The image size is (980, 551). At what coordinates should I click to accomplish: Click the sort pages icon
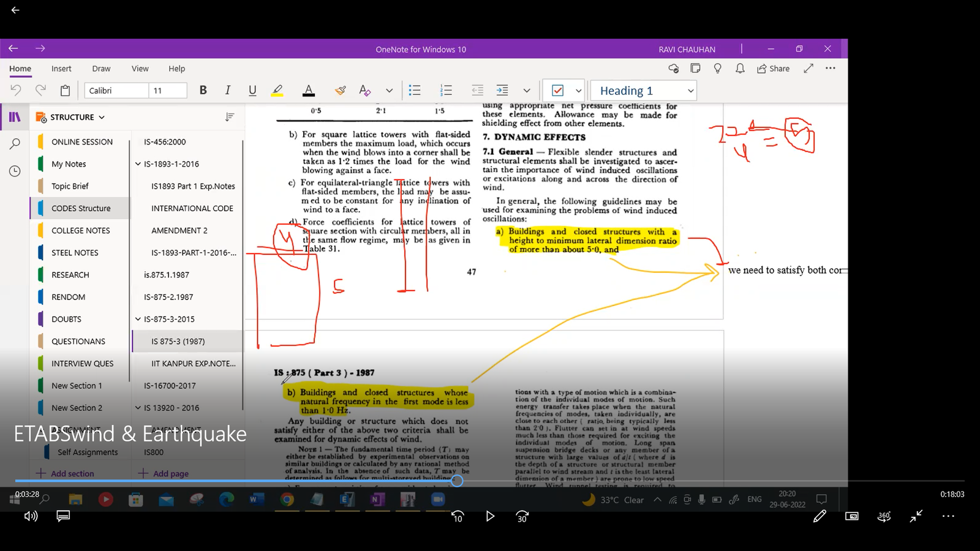(230, 117)
